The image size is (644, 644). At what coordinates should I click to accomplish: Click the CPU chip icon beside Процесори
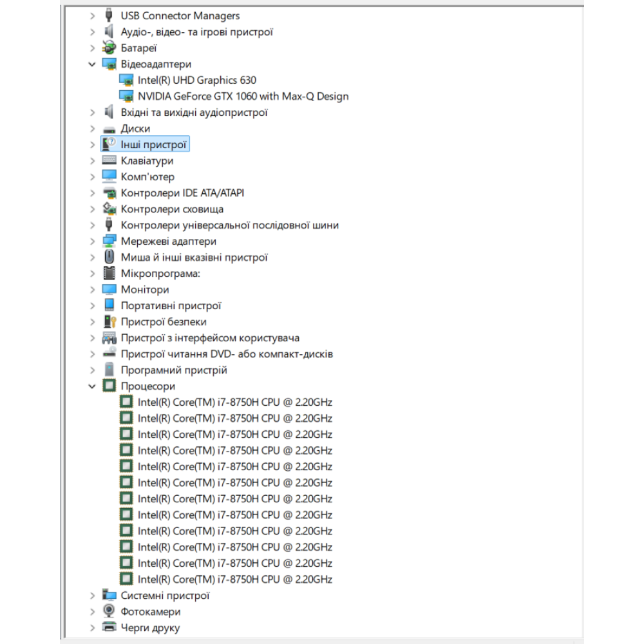[109, 386]
